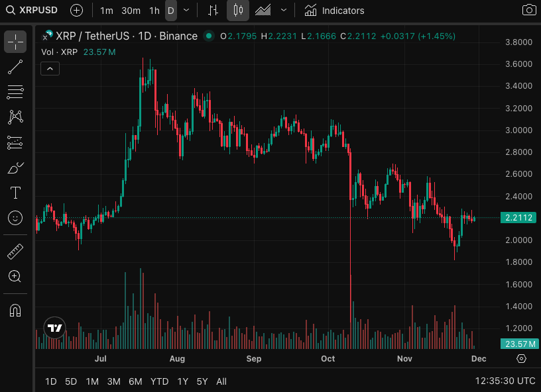Open the Fibonacci retracement tool
541x392 pixels.
point(15,92)
